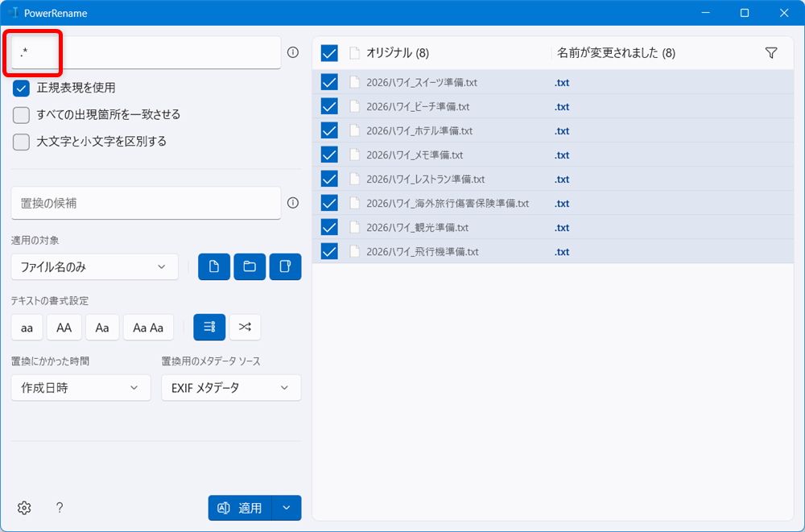Select the randomize text formatting icon
Image resolution: width=805 pixels, height=532 pixels.
[245, 327]
